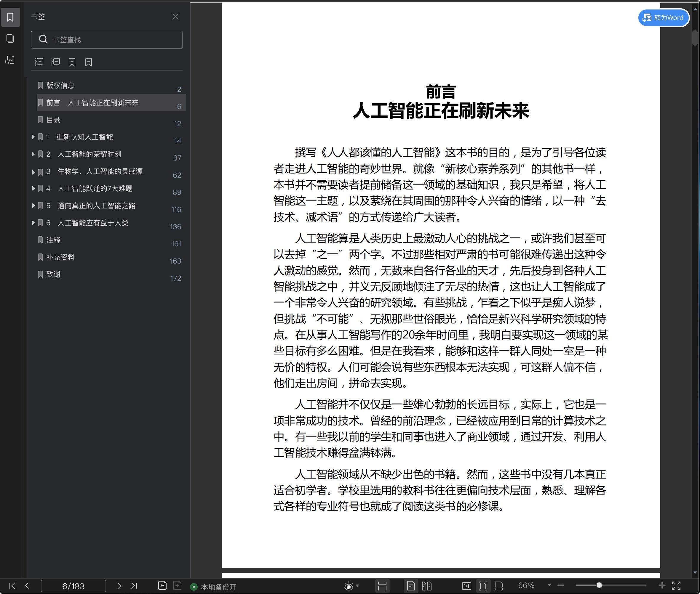Viewport: 700px width, 594px height.
Task: Fit page to window icon
Action: tap(483, 586)
